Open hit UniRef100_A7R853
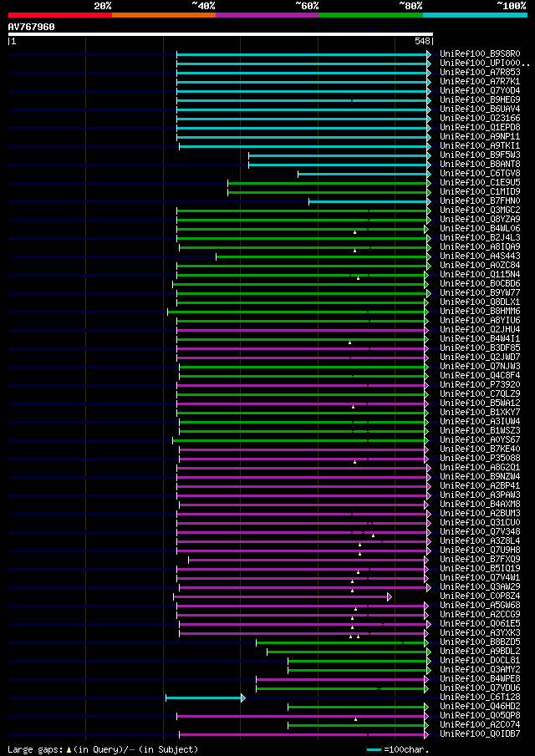 click(480, 73)
